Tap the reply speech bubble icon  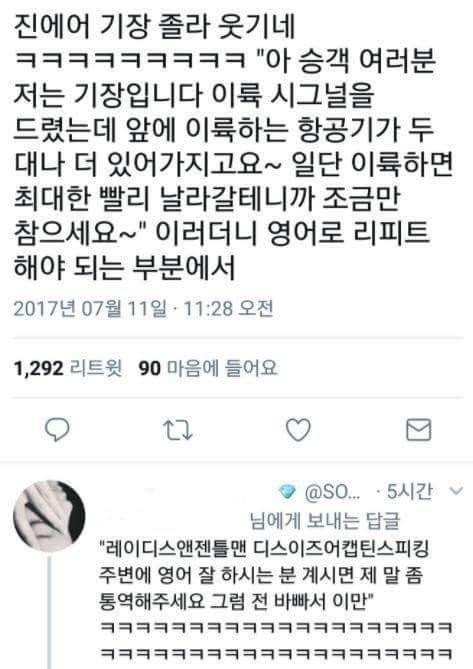(x=57, y=429)
